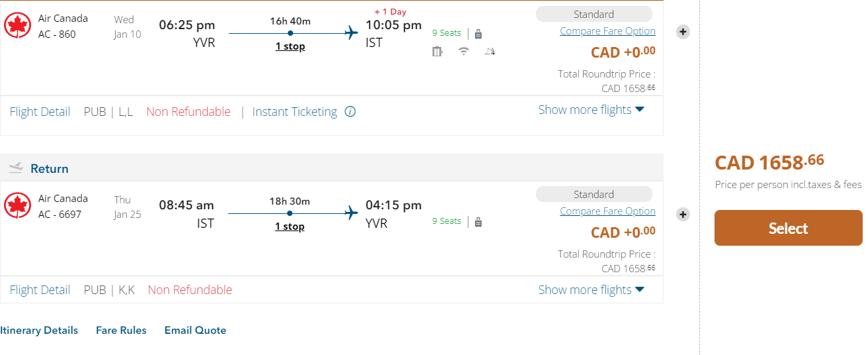Expand Show more flights for the departing flight
This screenshot has width=868, height=355.
coord(591,110)
